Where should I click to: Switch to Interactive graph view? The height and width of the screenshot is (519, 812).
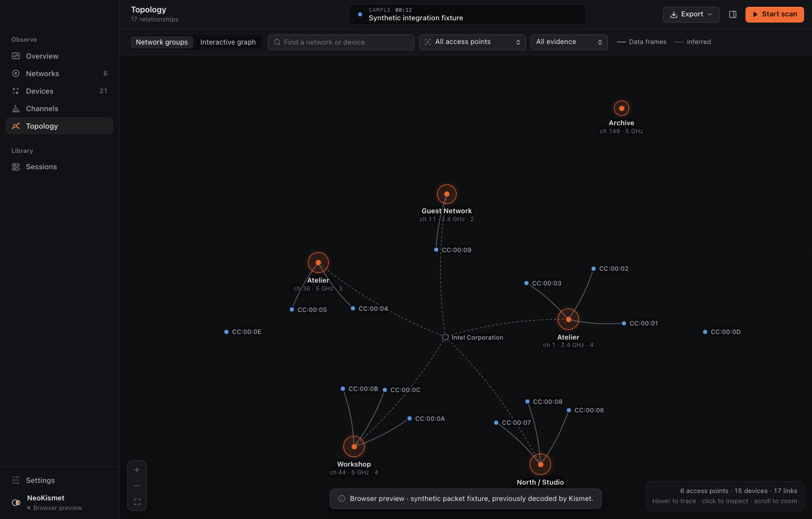(228, 42)
